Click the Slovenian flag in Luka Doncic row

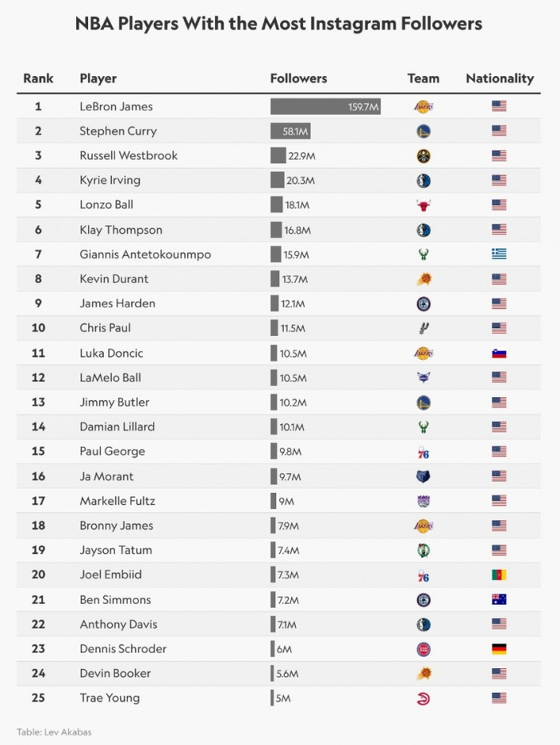tap(499, 353)
